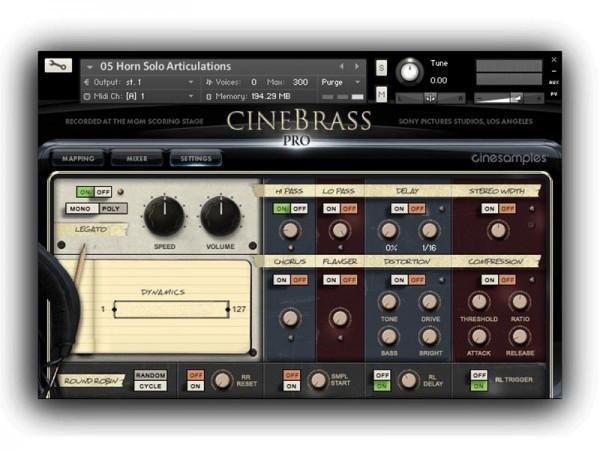Screen dimensions: 600x450
Task: Turn Lo Pass ON
Action: click(x=331, y=209)
